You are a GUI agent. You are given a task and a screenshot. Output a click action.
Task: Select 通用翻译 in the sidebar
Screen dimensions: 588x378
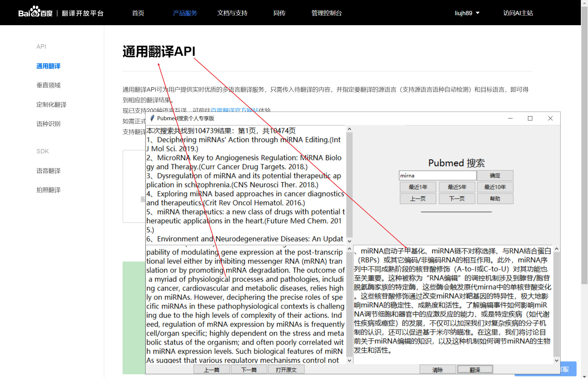pyautogui.click(x=48, y=66)
